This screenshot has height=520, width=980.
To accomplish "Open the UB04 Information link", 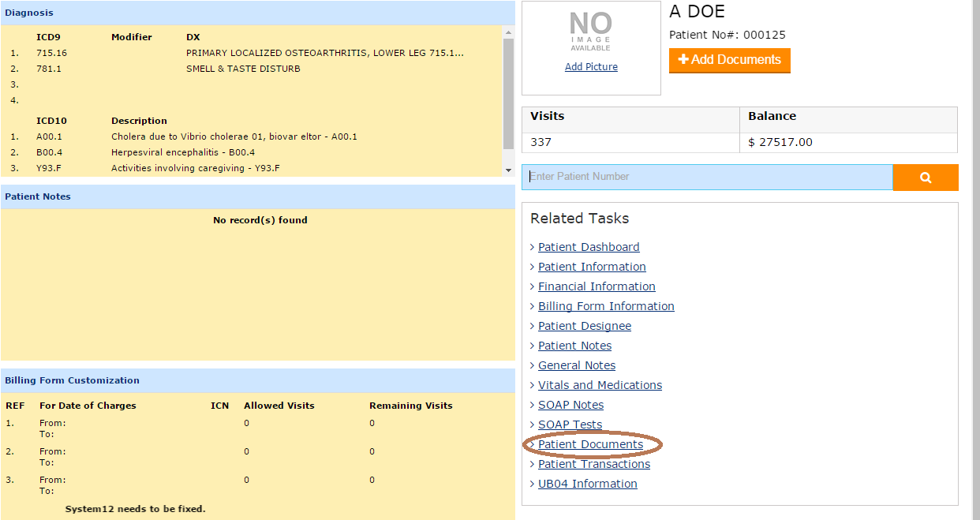I will coord(588,484).
